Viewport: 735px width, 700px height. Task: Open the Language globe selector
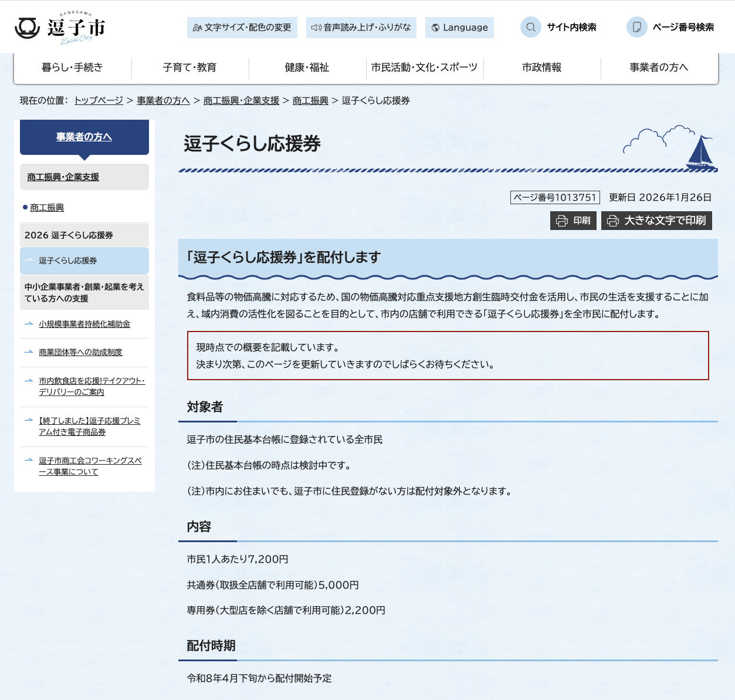coord(459,28)
